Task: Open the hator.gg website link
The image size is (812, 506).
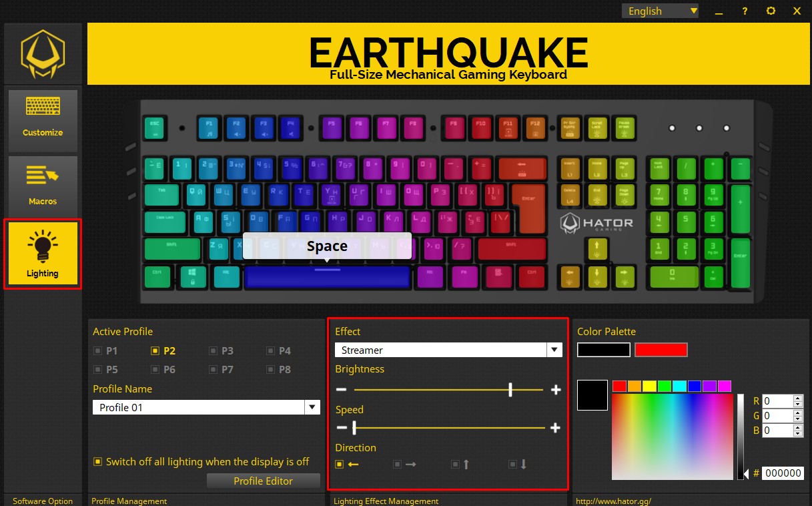Action: tap(613, 501)
